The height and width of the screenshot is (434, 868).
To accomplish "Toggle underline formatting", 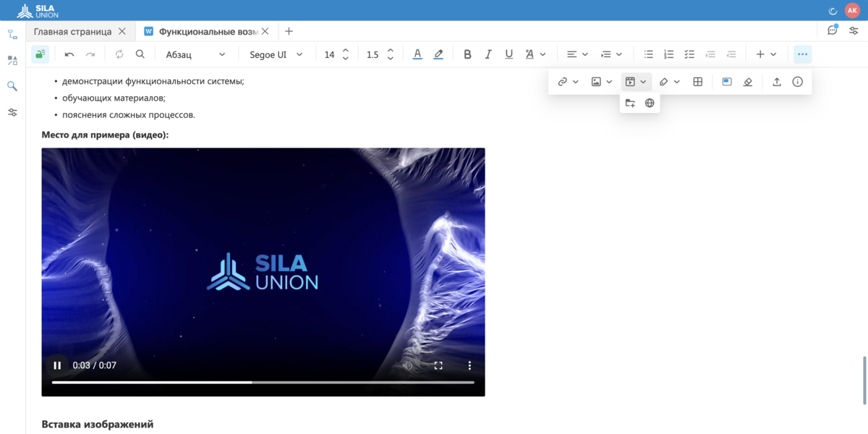I will point(509,54).
